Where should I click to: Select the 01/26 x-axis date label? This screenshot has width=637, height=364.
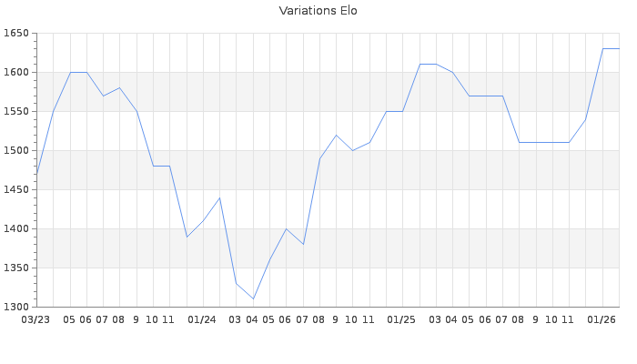tap(602, 320)
